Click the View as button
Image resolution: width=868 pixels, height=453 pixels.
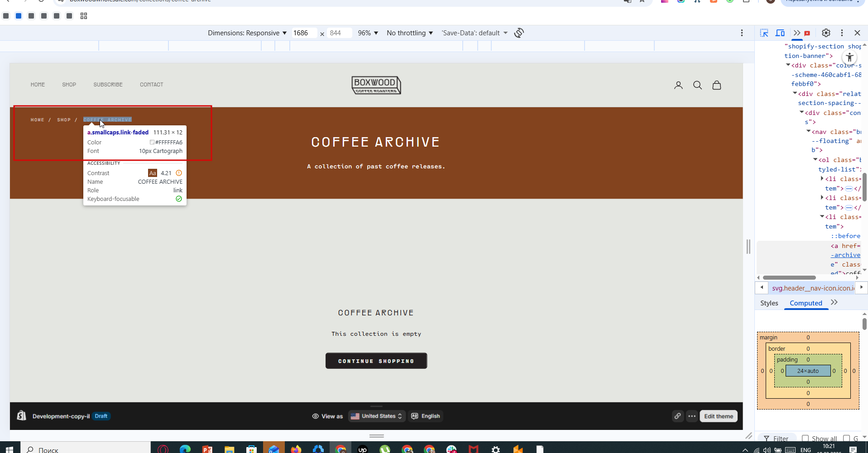coord(327,416)
